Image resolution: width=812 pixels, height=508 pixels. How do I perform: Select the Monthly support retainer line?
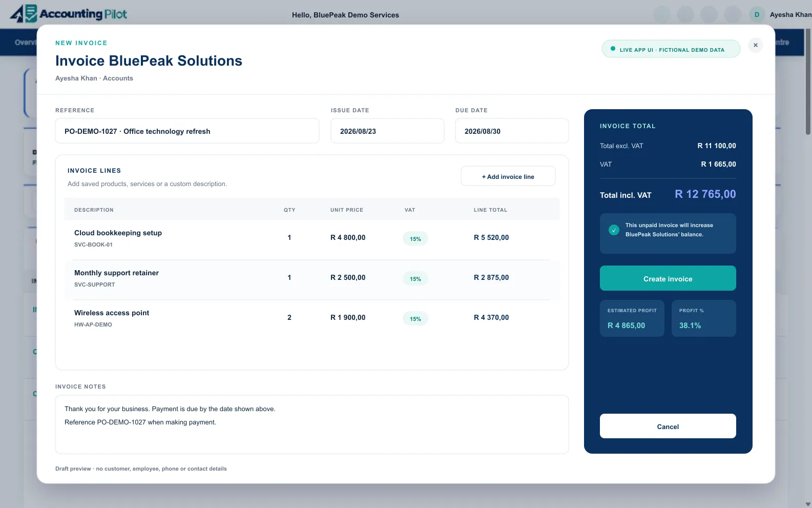[312, 279]
